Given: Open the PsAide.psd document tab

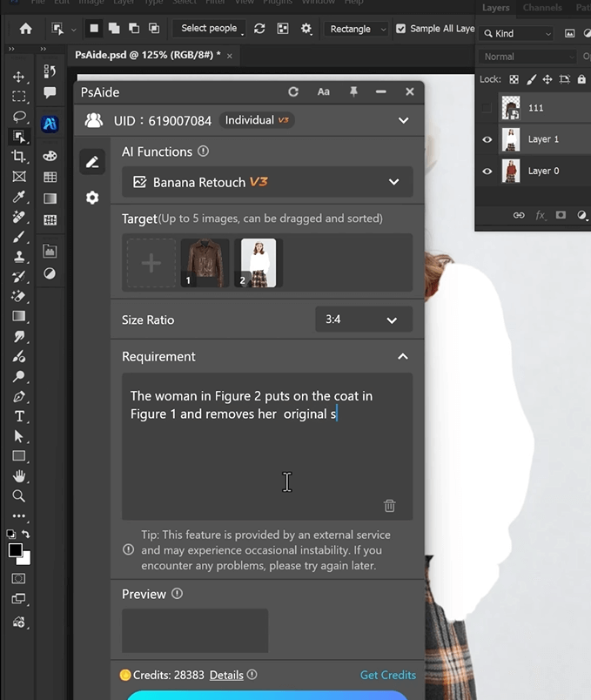Looking at the screenshot, I should click(147, 54).
